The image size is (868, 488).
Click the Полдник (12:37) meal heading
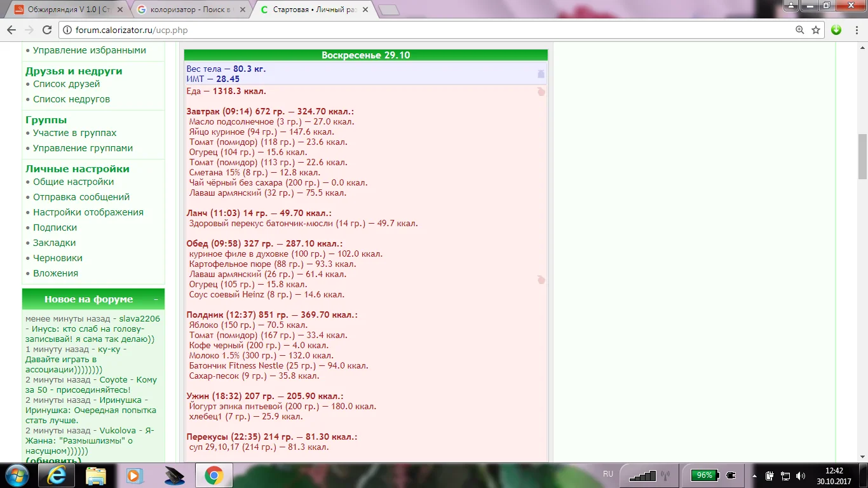click(x=272, y=315)
